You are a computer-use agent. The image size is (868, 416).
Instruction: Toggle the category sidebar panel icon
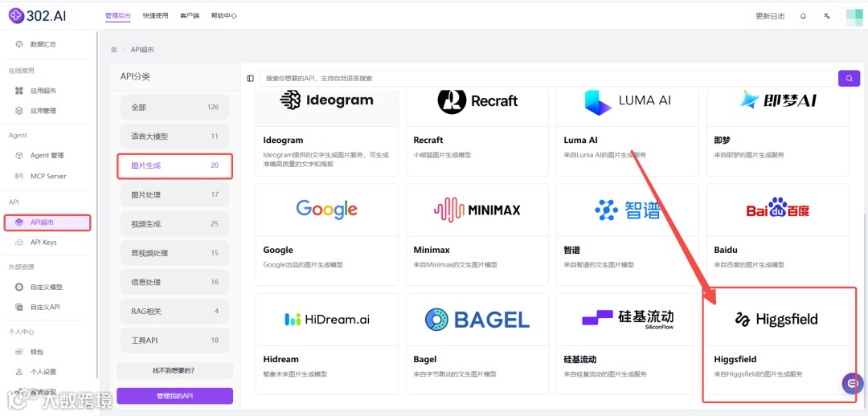coord(250,79)
